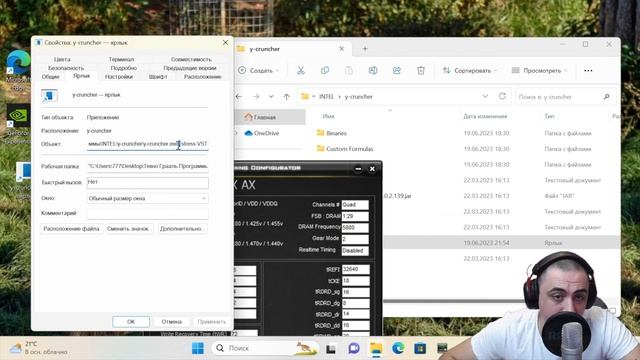
Task: Open the Безопасность tab
Action: tap(66, 68)
